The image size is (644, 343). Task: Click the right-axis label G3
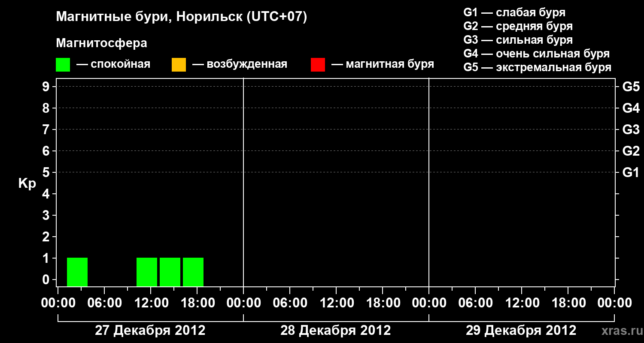631,129
